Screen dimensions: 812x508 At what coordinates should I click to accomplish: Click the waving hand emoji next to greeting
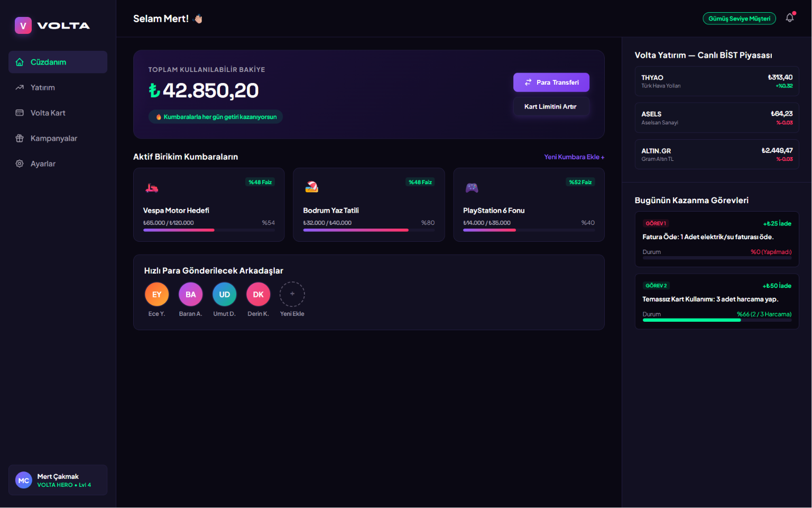198,19
